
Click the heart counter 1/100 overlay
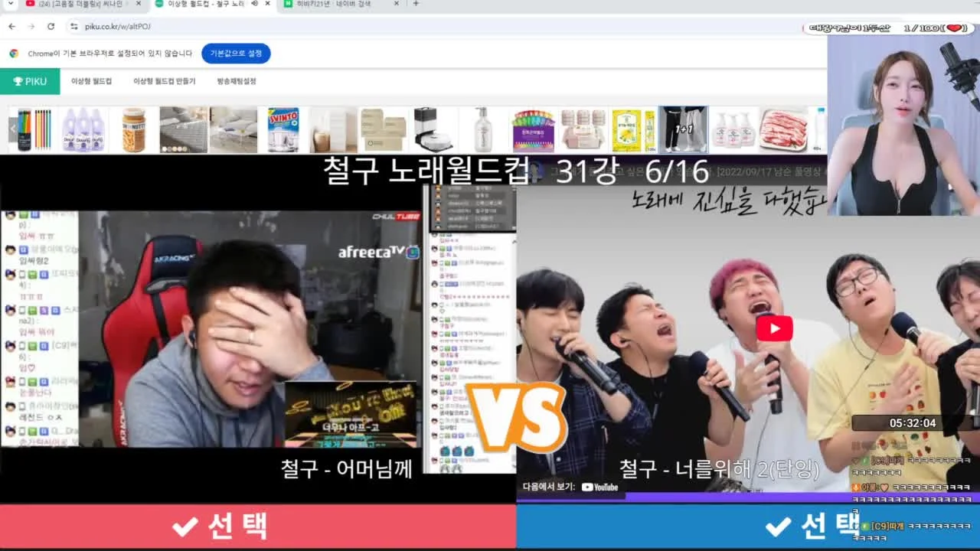[888, 28]
